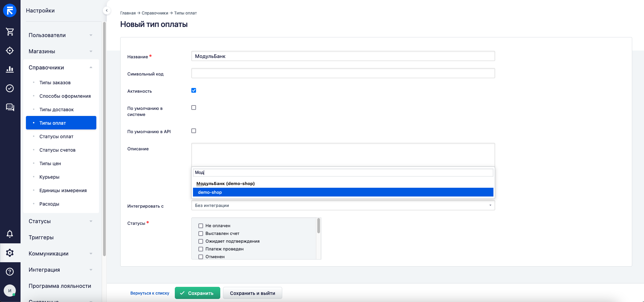Select the demo-shop dropdown option

[x=343, y=192]
